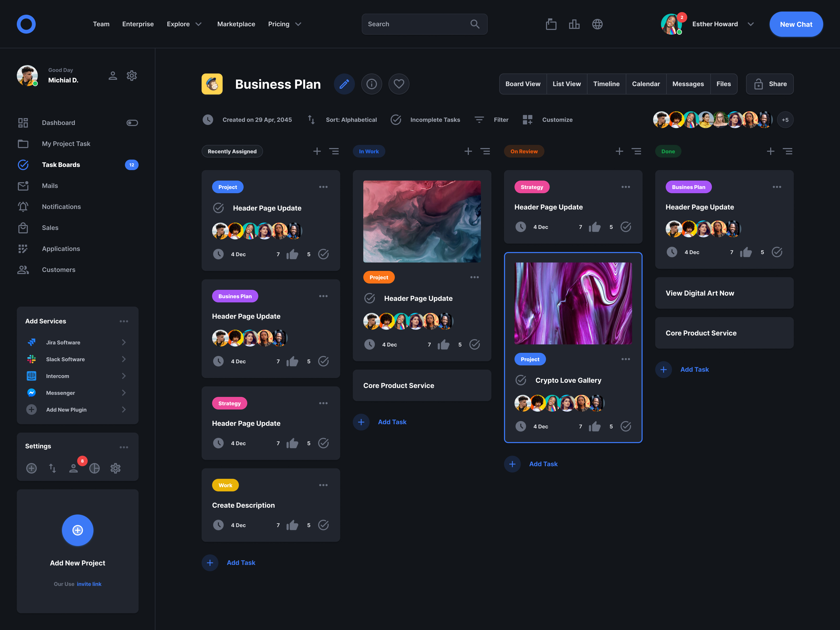Click the Filter icon in toolbar
Viewport: 840px width, 630px height.
pos(479,120)
